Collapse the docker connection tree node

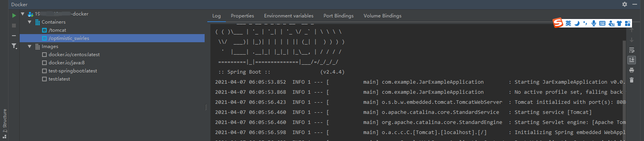pyautogui.click(x=22, y=14)
